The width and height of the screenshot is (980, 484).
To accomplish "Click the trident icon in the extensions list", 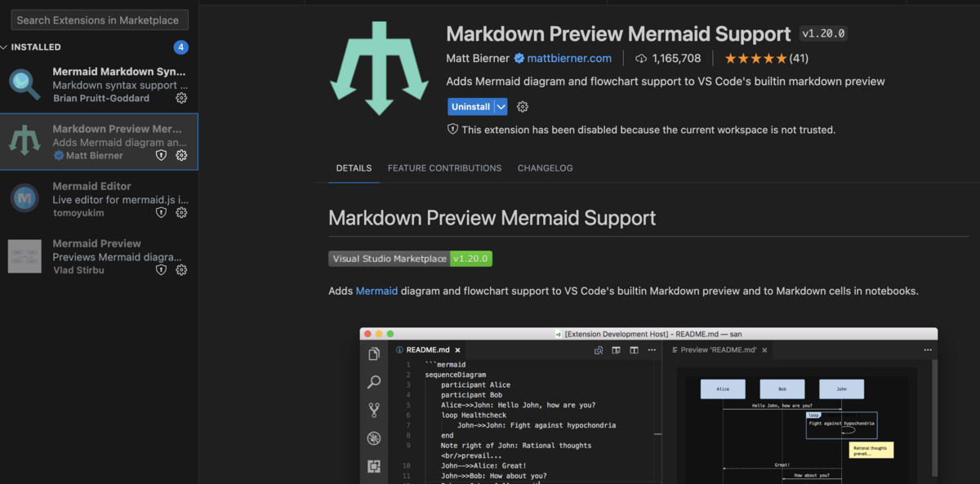I will tap(24, 141).
